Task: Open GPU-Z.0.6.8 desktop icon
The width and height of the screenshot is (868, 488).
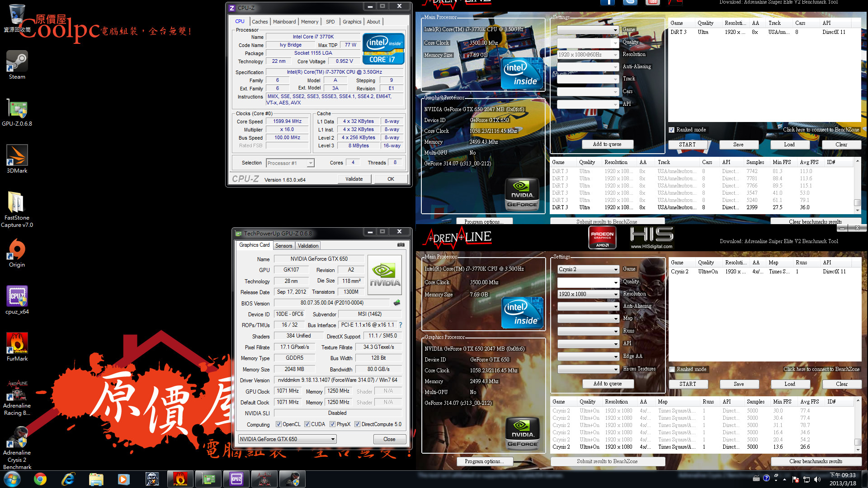Action: click(x=17, y=112)
